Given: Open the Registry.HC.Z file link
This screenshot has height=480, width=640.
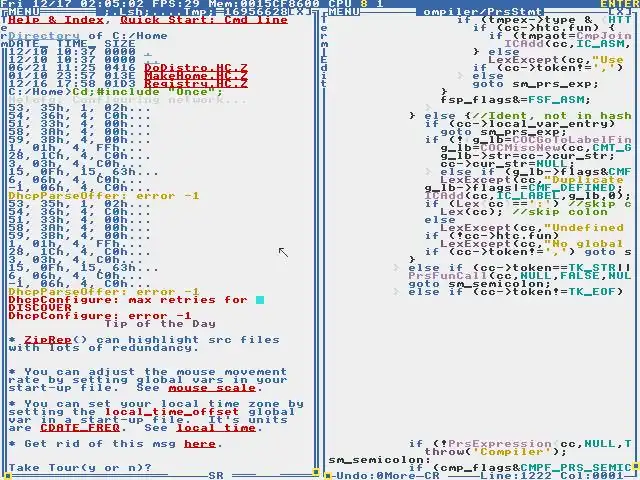Looking at the screenshot, I should point(196,84).
